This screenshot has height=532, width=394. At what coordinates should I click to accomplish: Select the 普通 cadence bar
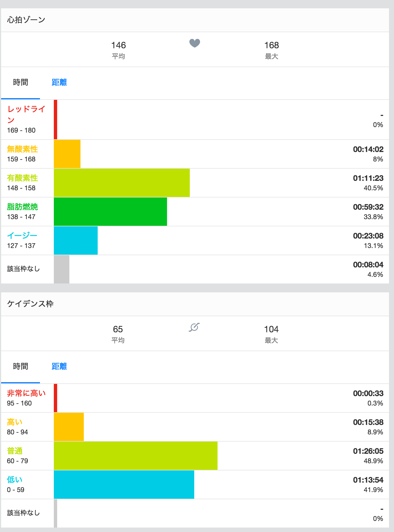click(x=135, y=456)
